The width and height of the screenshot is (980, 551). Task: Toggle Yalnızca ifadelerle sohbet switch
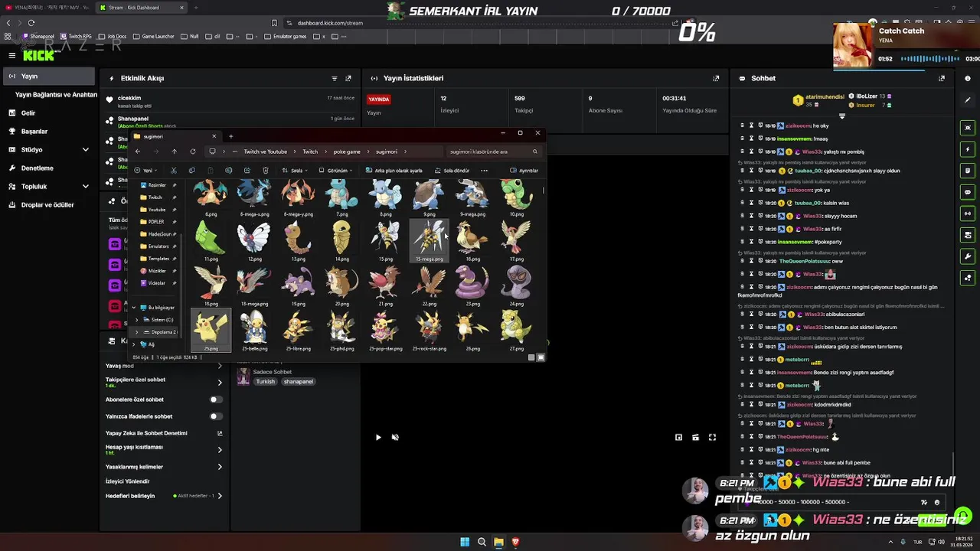click(216, 416)
